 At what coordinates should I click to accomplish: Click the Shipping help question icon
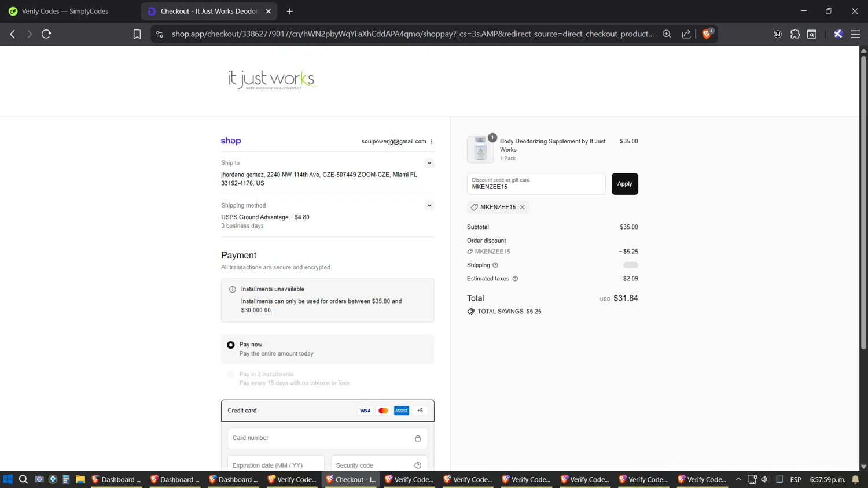pyautogui.click(x=495, y=265)
